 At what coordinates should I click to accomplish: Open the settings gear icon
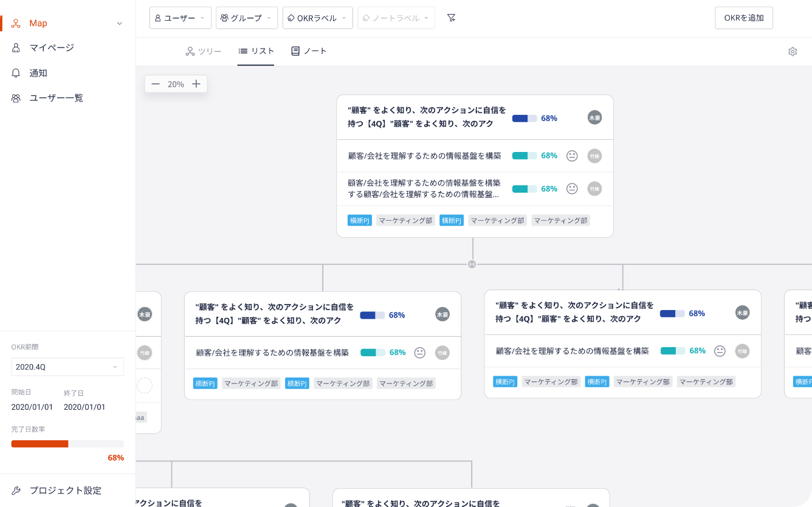point(793,52)
